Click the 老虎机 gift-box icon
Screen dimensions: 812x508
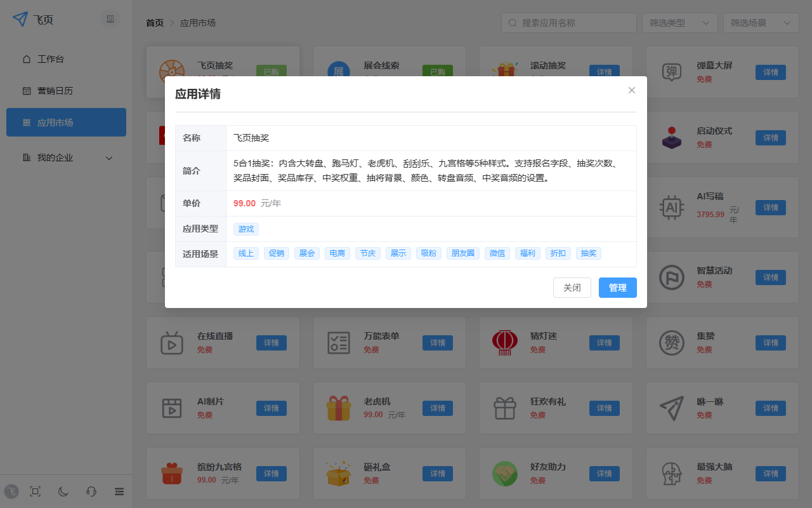(338, 408)
